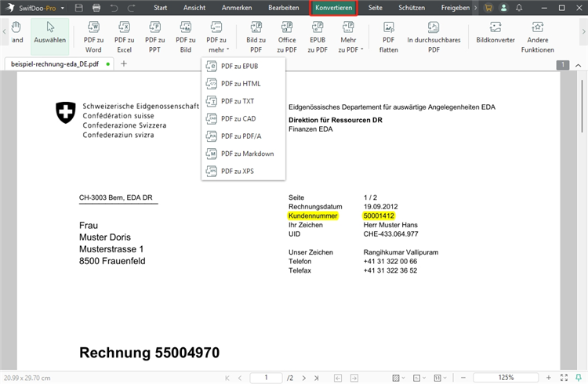This screenshot has width=588, height=384.
Task: Jump to last page button
Action: pyautogui.click(x=317, y=378)
